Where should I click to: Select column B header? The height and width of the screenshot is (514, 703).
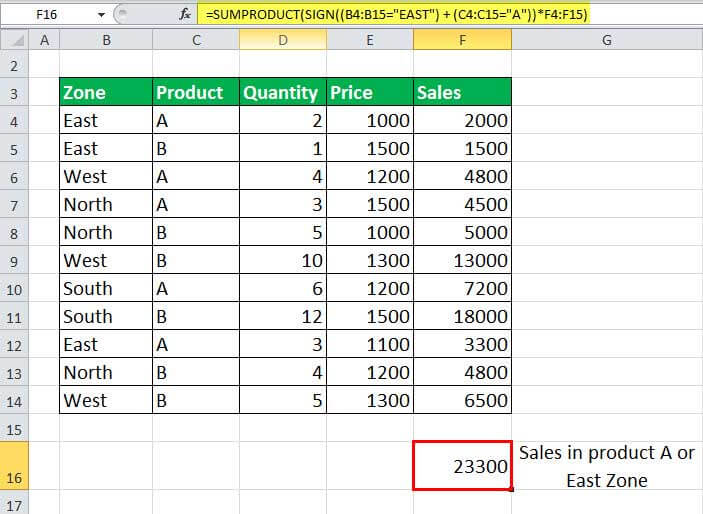coord(106,40)
